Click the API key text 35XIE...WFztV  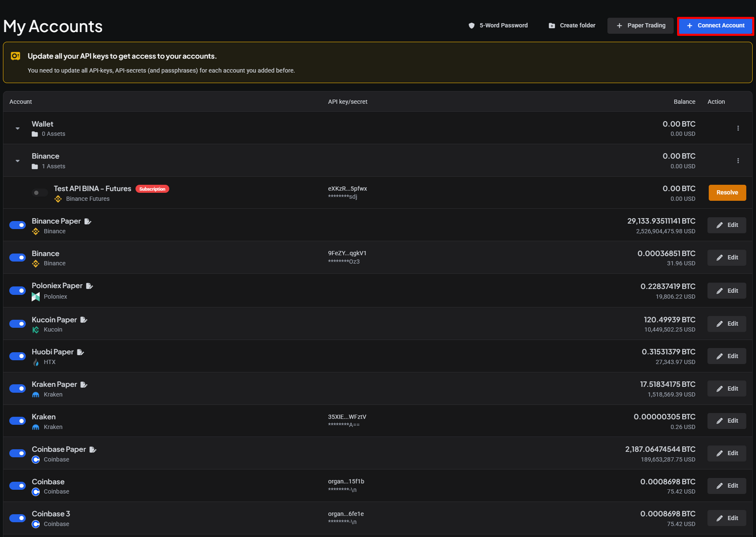(x=347, y=417)
